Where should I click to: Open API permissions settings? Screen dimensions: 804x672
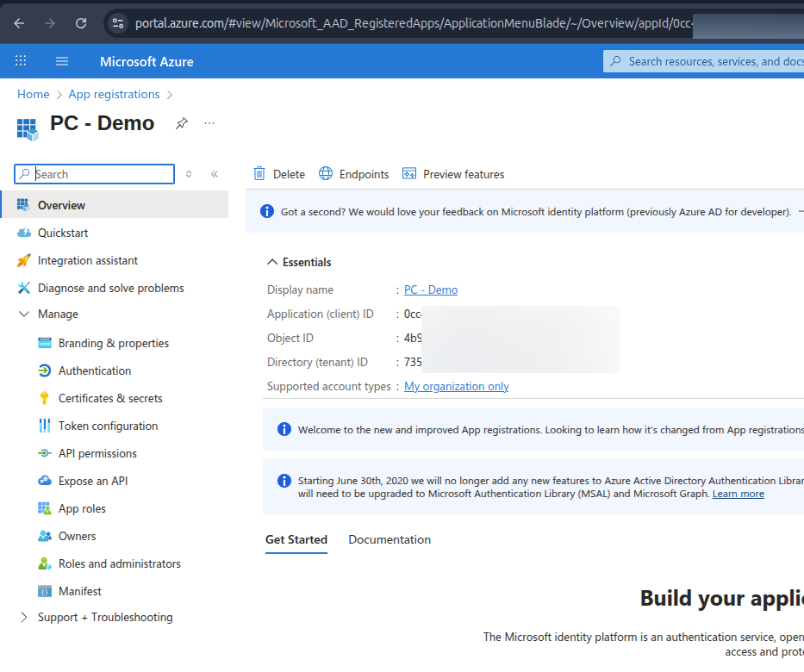pyautogui.click(x=102, y=452)
